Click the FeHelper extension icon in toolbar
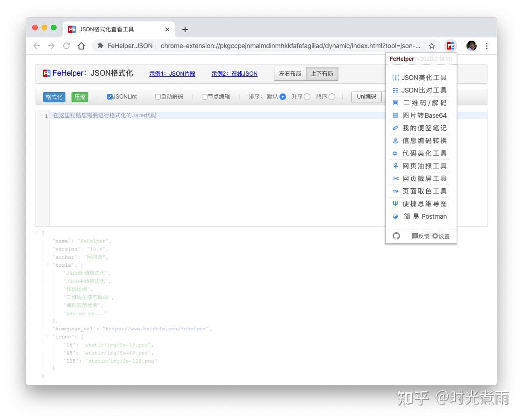The image size is (523, 420). point(450,46)
